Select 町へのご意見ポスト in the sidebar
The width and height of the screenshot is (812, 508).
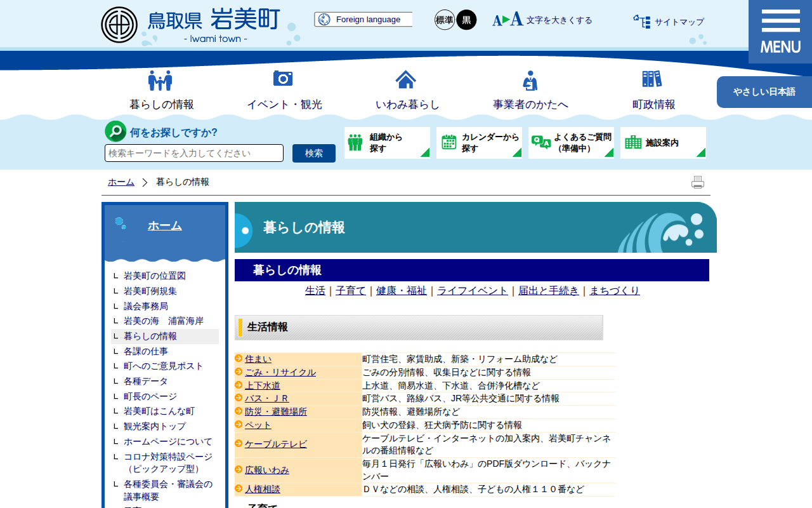point(164,366)
